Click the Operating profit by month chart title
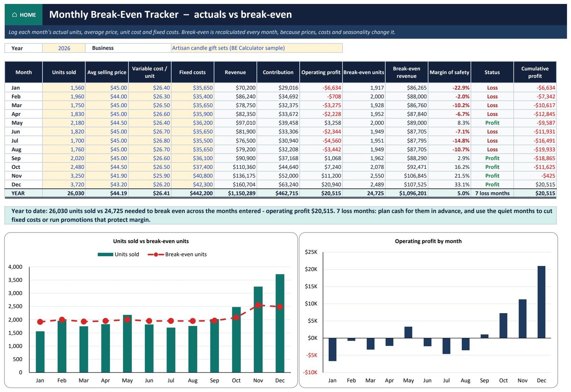 [x=428, y=241]
